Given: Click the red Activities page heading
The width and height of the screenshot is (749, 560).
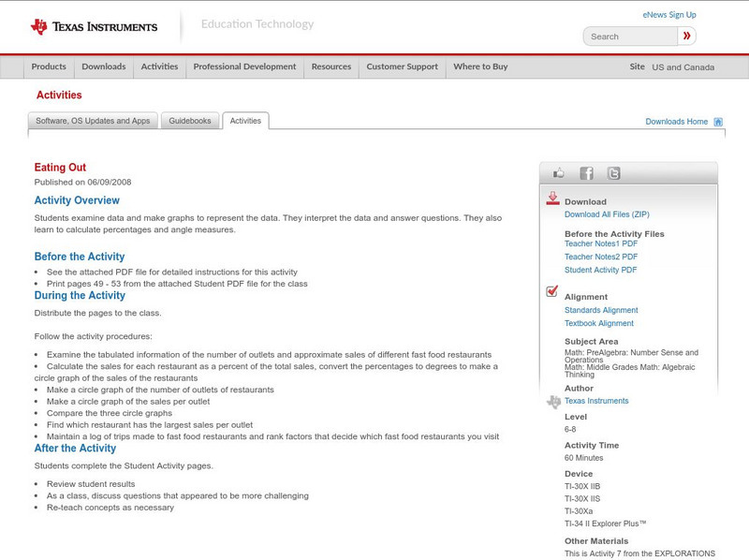Looking at the screenshot, I should (59, 96).
